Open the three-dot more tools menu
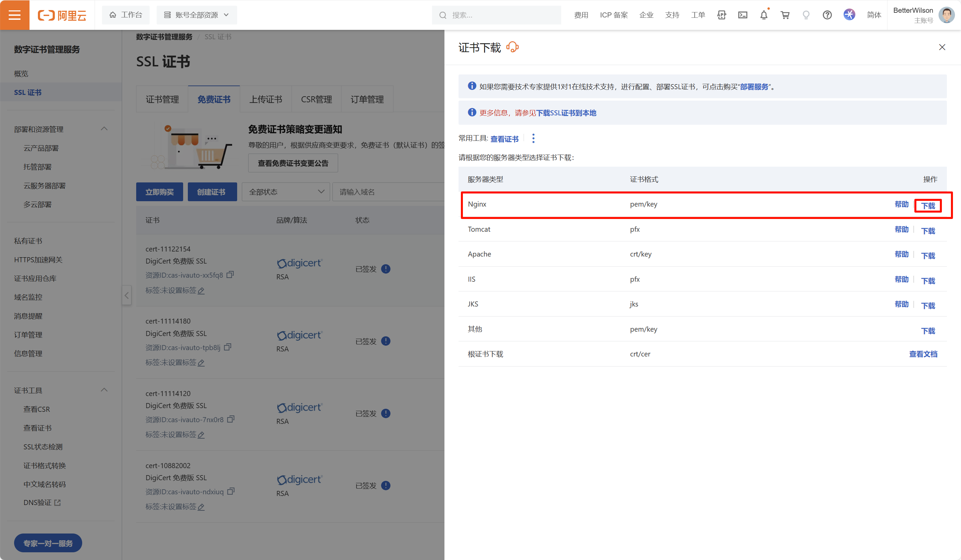Viewport: 961px width, 560px height. point(533,138)
